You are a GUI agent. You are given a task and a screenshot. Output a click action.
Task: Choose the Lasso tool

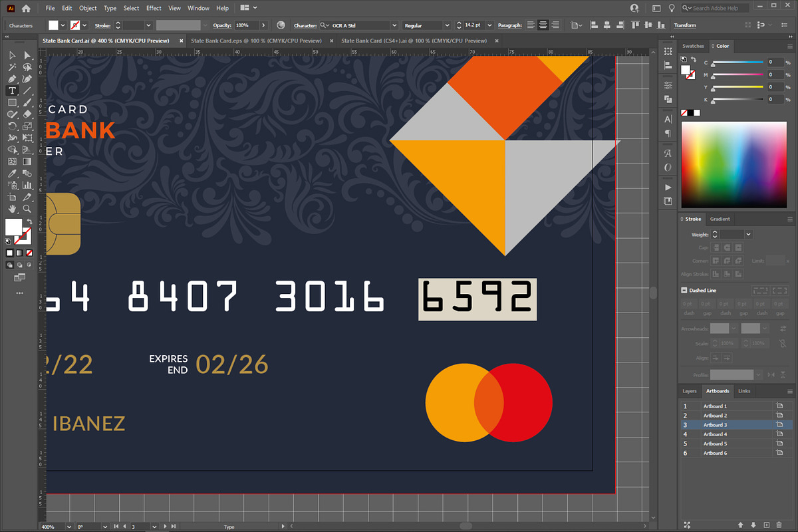[27, 67]
